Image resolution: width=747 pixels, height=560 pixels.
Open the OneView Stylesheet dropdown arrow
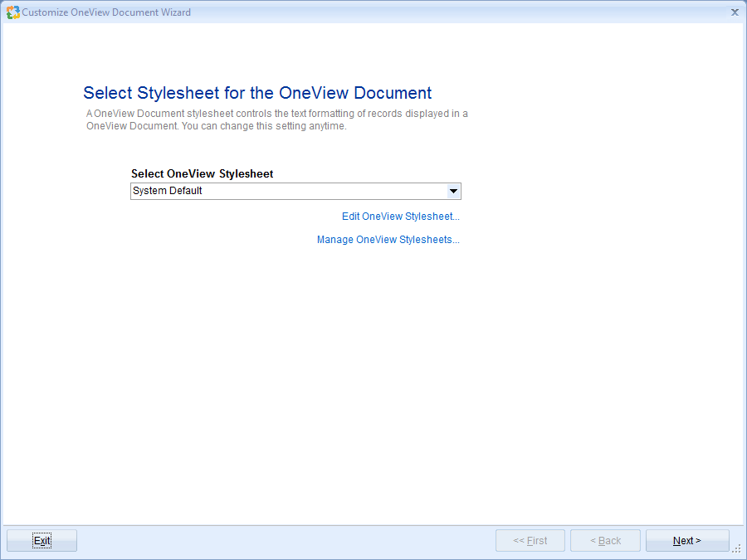453,192
